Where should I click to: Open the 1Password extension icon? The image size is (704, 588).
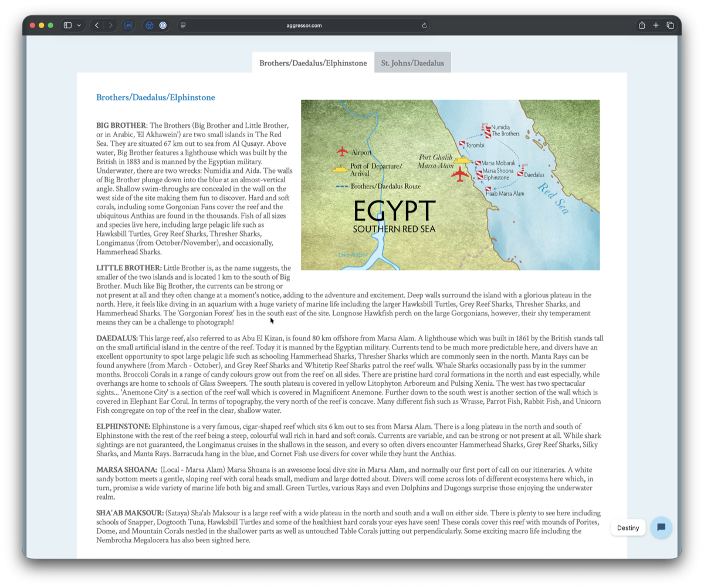(163, 25)
